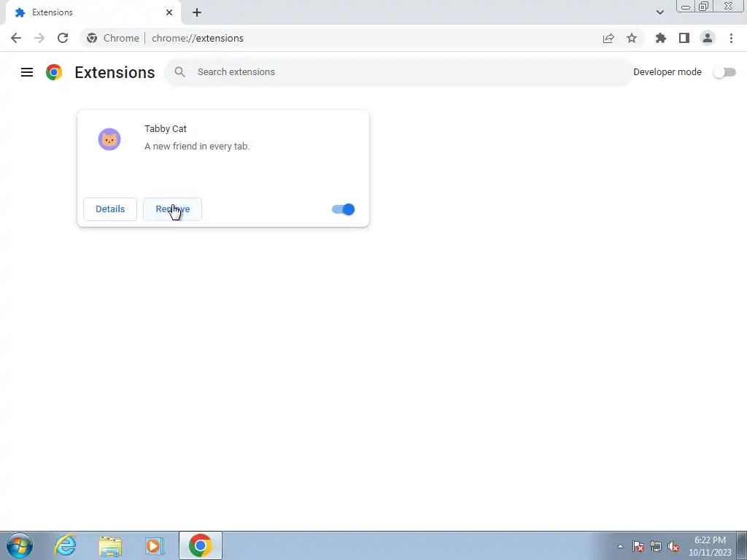Restore down the Chrome window
Viewport: 747px width, 560px height.
click(x=703, y=7)
